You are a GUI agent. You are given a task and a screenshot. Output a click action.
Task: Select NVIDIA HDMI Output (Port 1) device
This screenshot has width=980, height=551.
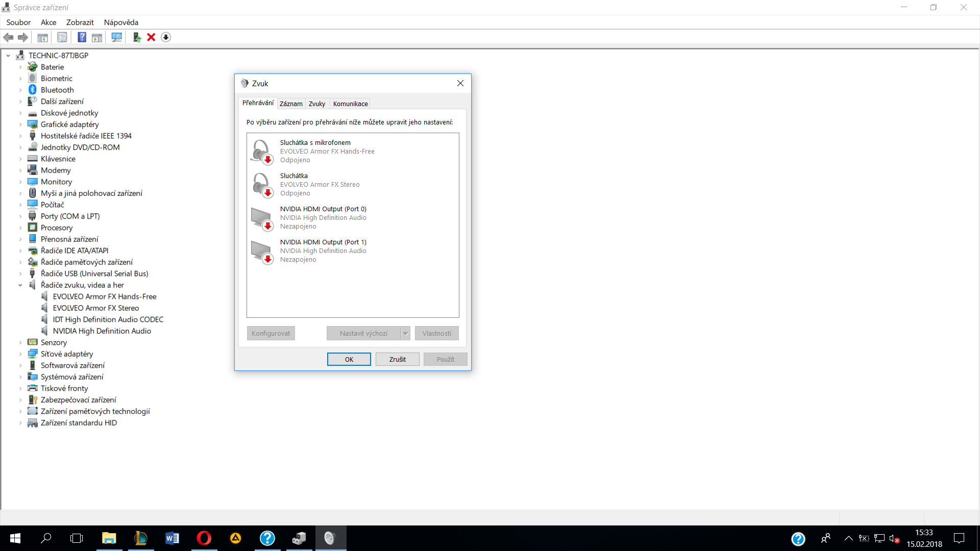point(353,251)
